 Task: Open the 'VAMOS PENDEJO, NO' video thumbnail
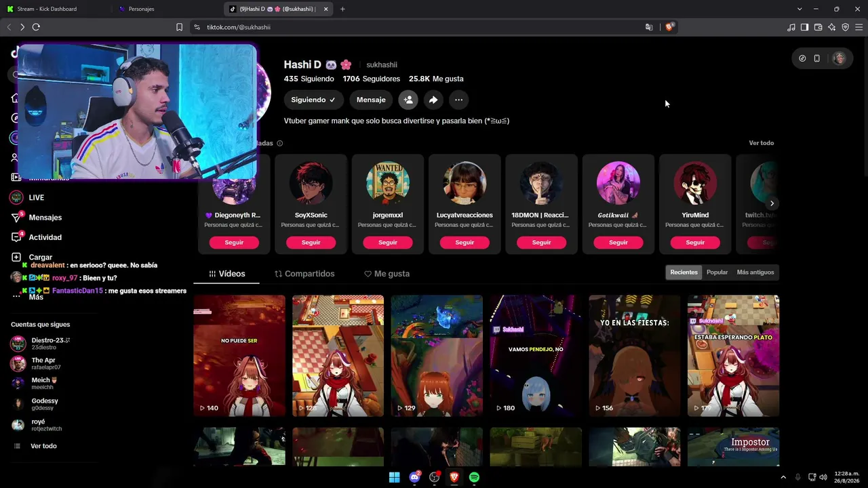click(536, 356)
